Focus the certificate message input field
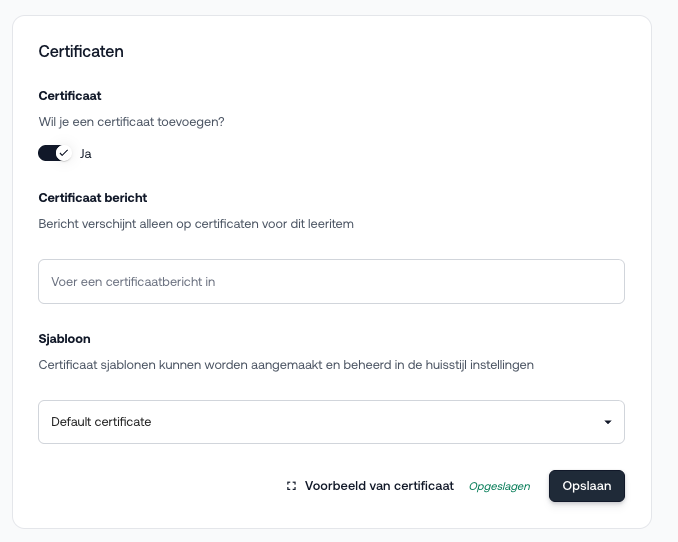This screenshot has width=678, height=542. (331, 282)
